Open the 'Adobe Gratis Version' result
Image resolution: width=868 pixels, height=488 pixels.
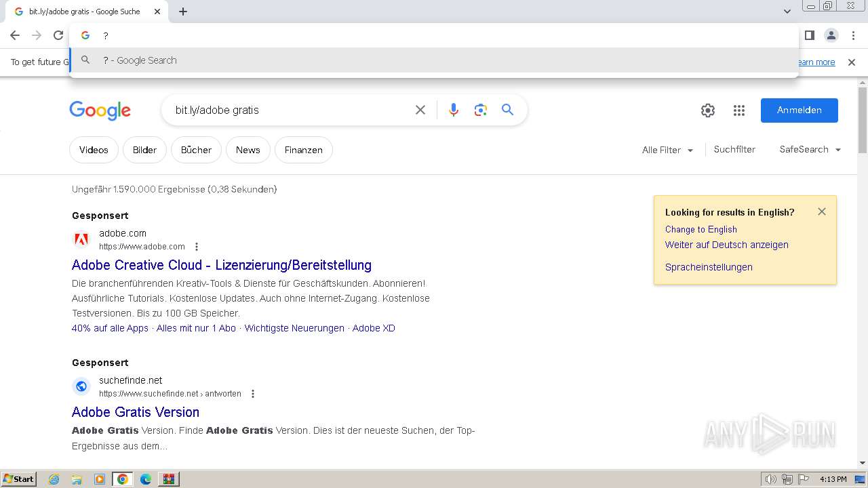click(136, 412)
